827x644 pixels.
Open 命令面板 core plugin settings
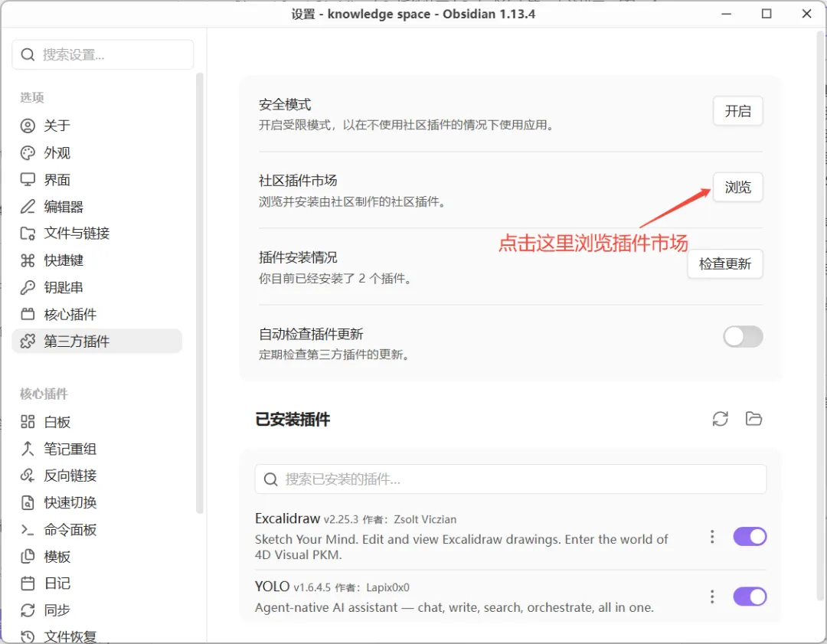click(x=96, y=530)
